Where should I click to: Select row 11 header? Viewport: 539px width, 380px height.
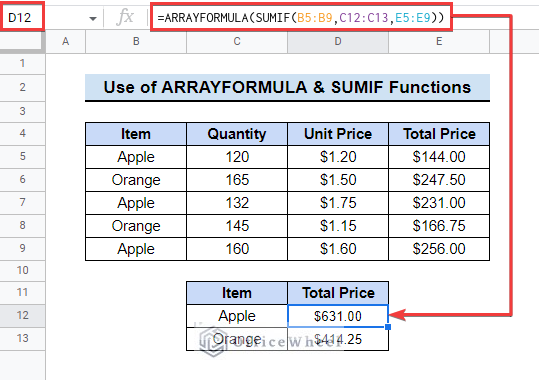22,293
